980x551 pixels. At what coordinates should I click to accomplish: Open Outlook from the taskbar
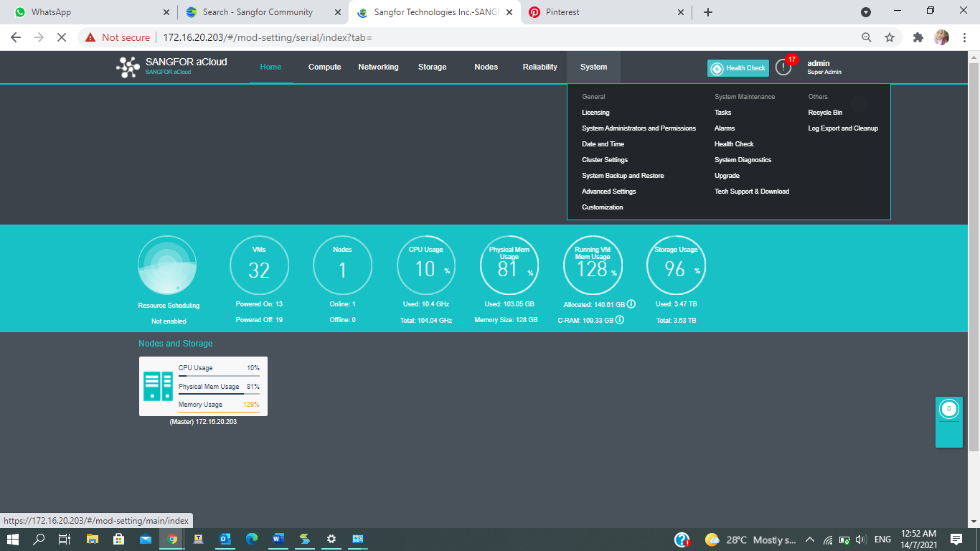coord(225,539)
